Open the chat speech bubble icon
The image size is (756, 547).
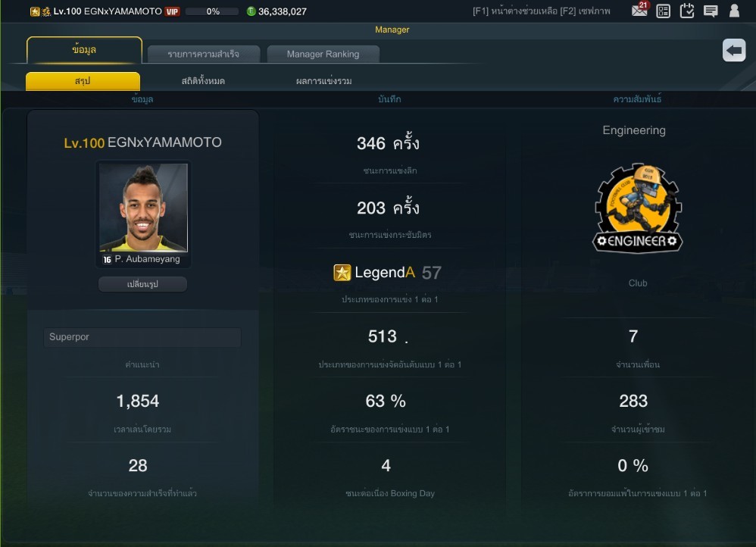[x=711, y=11]
